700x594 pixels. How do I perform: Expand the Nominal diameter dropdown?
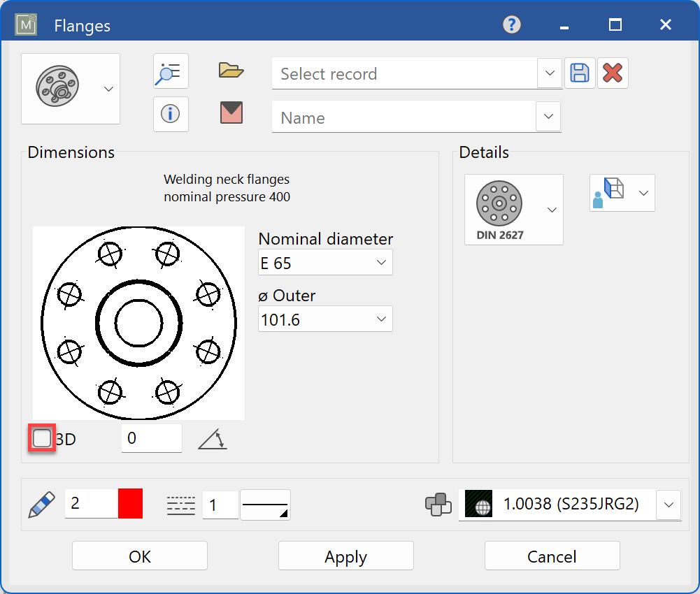[x=381, y=263]
